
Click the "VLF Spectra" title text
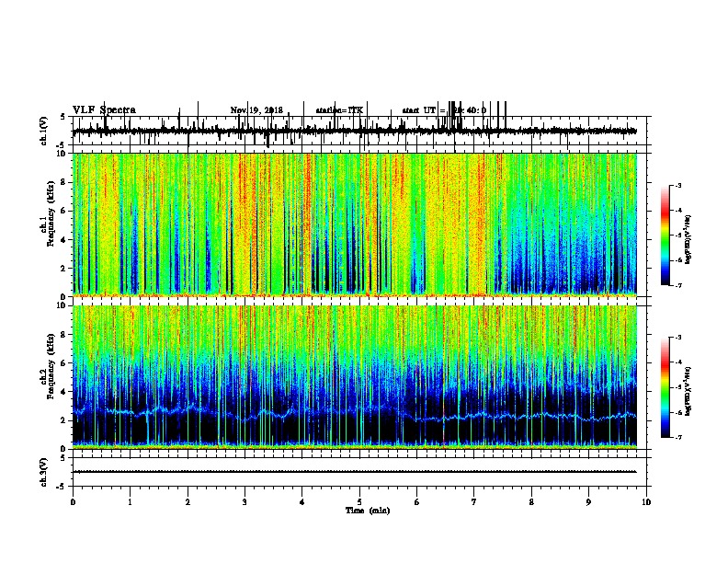pyautogui.click(x=104, y=110)
